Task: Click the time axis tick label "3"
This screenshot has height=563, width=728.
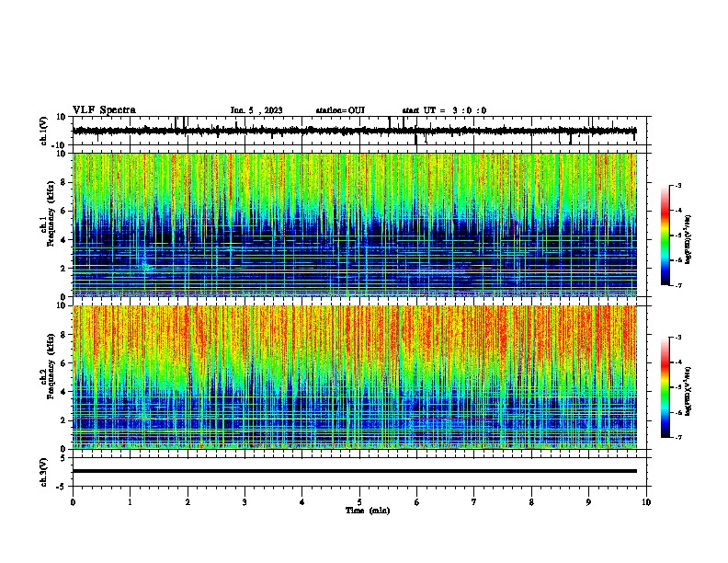Action: point(245,502)
